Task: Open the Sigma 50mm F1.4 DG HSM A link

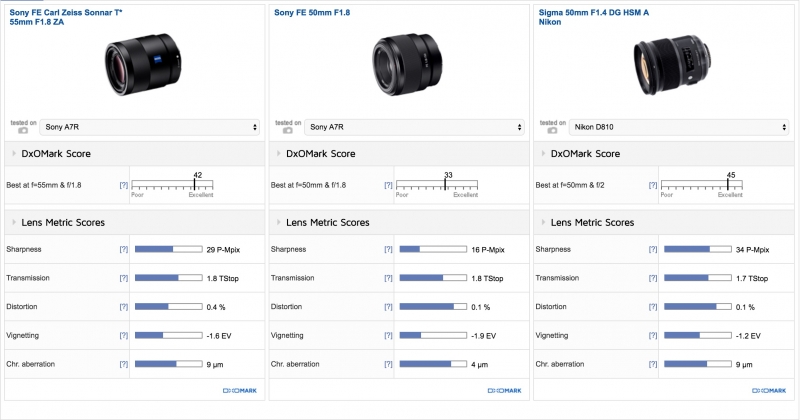Action: [593, 17]
